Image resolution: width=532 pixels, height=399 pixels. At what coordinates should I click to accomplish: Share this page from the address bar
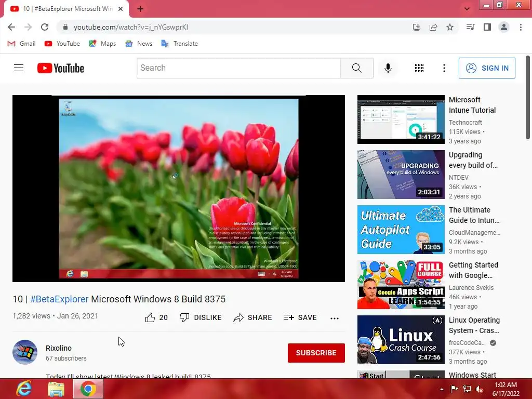(433, 27)
